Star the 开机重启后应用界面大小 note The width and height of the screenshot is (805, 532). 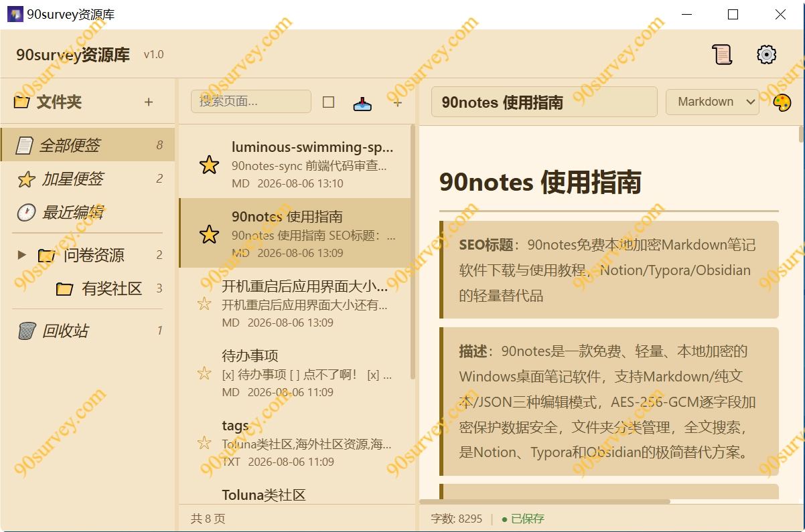point(204,304)
